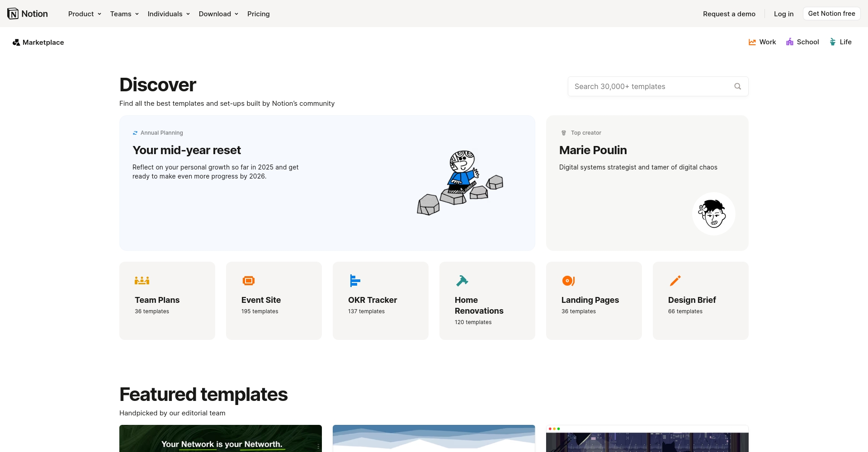The height and width of the screenshot is (452, 868).
Task: Click Marie Poulin's avatar illustration
Action: tap(714, 214)
